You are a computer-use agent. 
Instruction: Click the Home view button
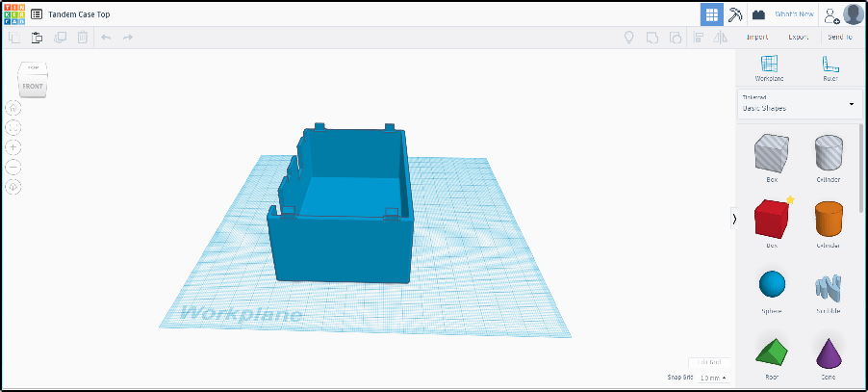click(14, 108)
